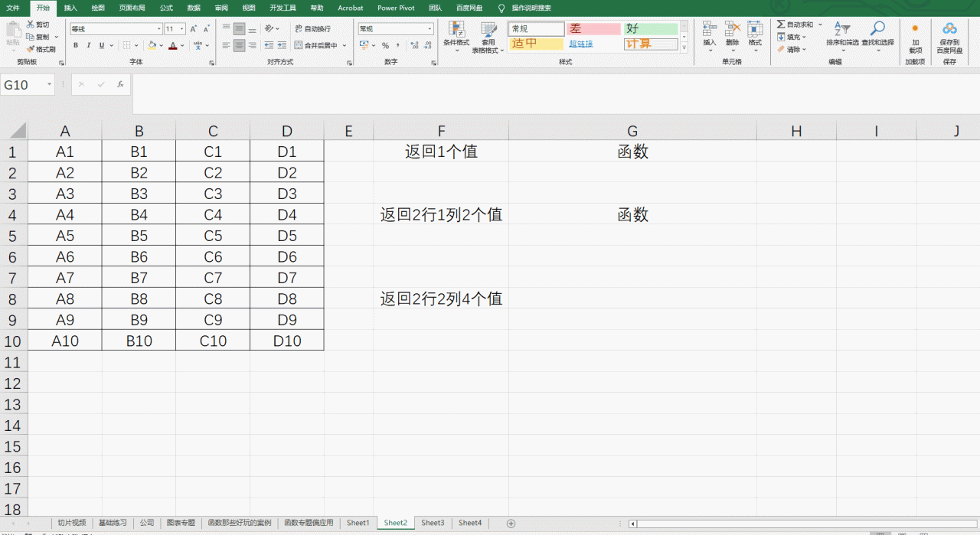
Task: Select the Format Painter (格式刷) brush
Action: pyautogui.click(x=30, y=49)
